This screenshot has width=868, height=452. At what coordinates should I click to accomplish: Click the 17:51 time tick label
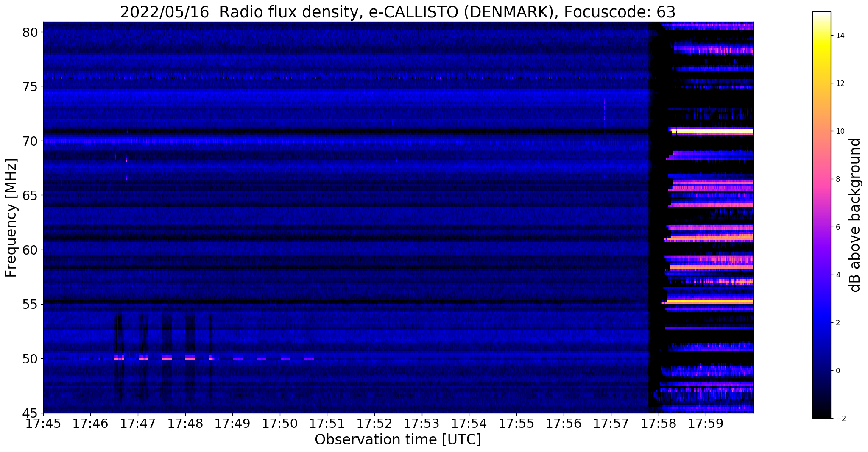[x=327, y=424]
